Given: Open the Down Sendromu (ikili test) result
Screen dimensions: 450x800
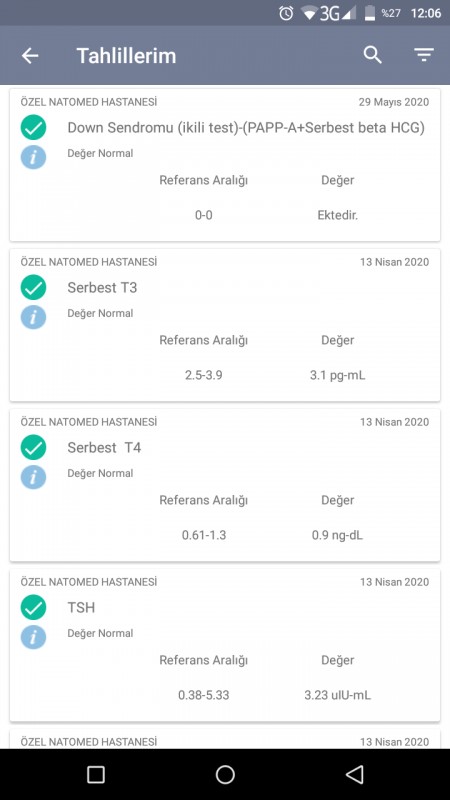Looking at the screenshot, I should coord(246,128).
